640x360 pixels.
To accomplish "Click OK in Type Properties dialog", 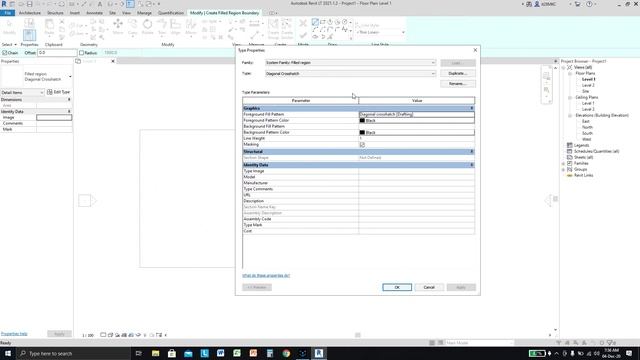I will point(397,287).
